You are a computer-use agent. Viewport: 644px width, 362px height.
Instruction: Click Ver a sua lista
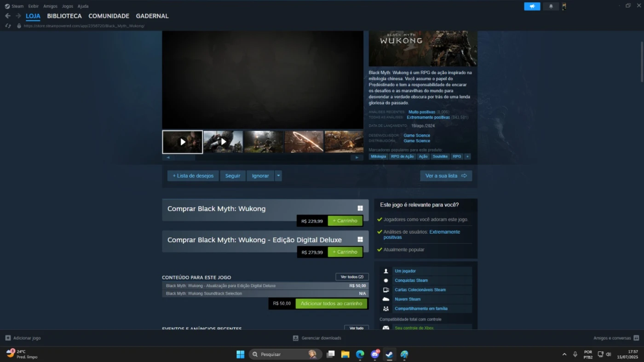446,176
